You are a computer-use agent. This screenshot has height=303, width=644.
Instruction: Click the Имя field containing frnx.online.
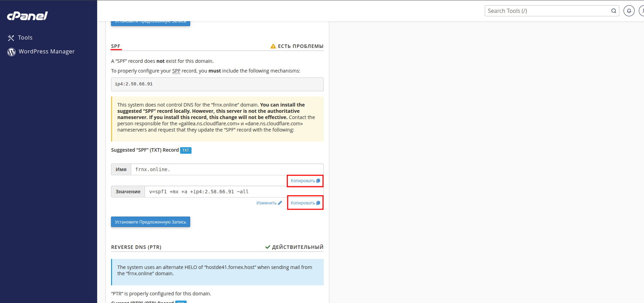click(227, 169)
